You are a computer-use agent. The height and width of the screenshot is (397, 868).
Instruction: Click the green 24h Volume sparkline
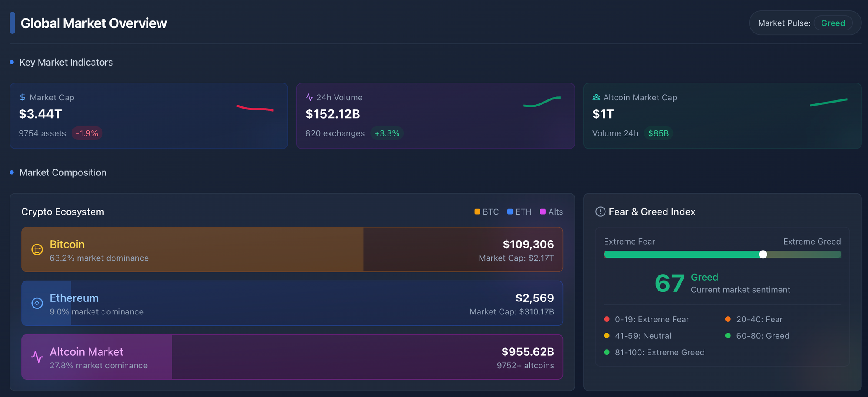tap(542, 102)
